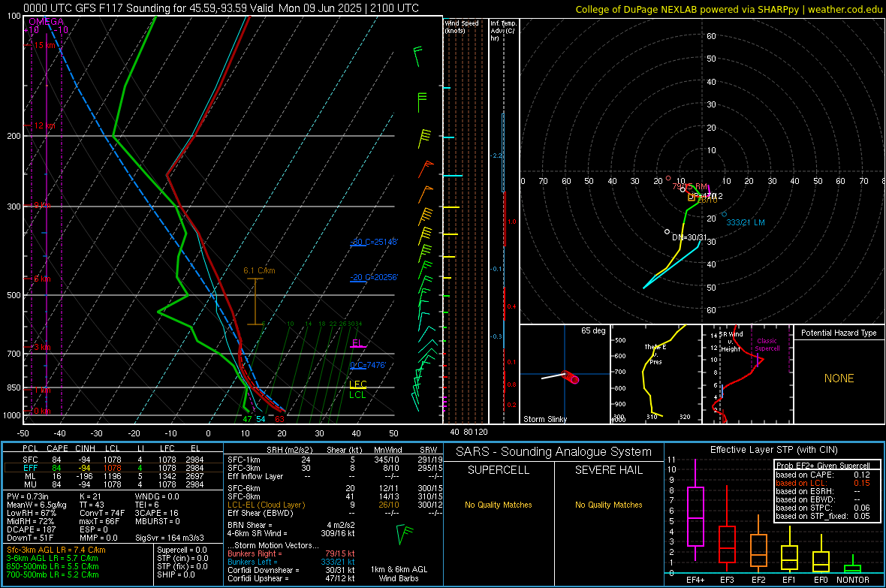
Task: Click the red 'based on LCL' probability row
Action: (823, 483)
